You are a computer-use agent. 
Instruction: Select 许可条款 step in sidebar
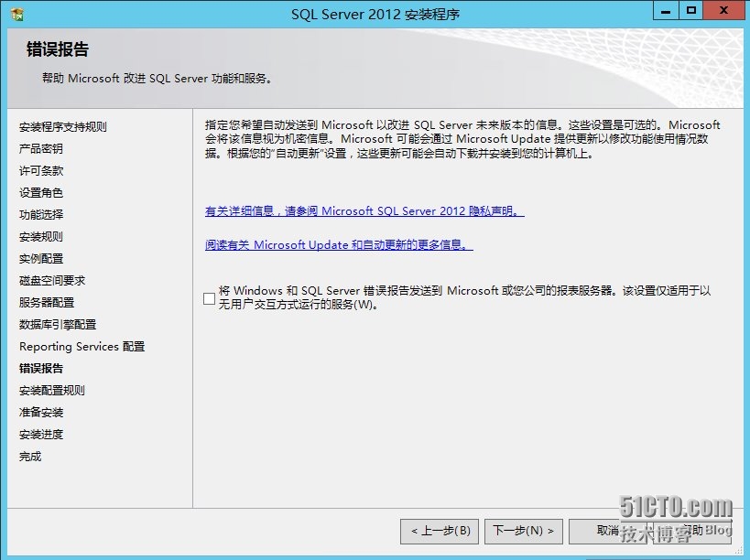point(40,171)
